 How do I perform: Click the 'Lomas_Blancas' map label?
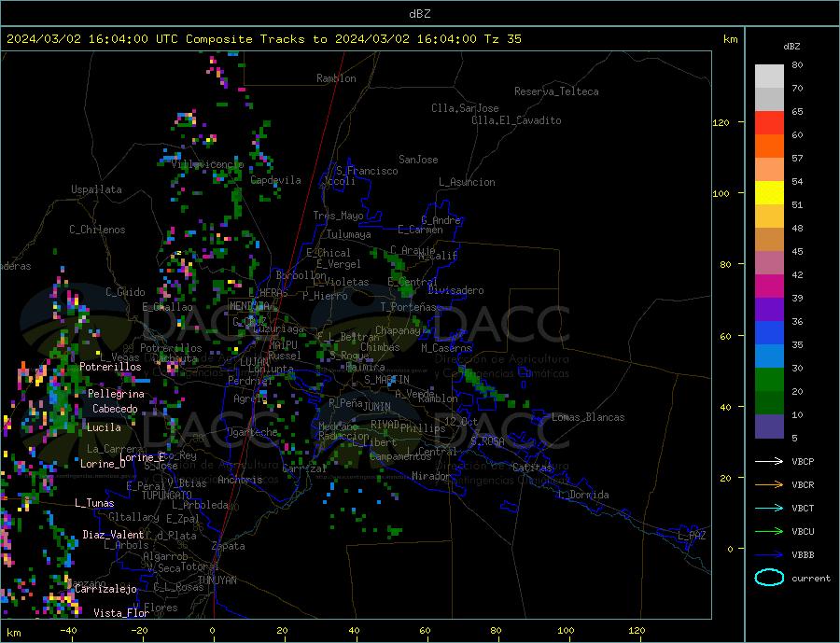pyautogui.click(x=588, y=417)
